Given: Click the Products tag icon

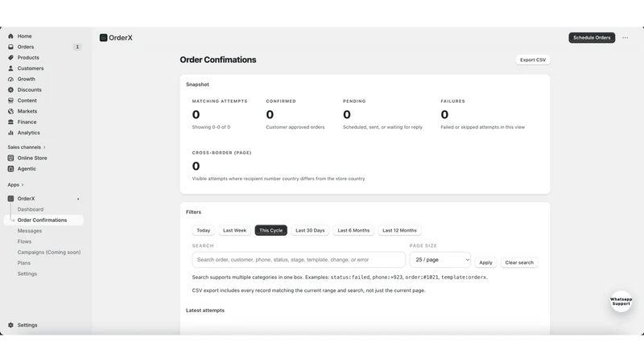Looking at the screenshot, I should (10, 57).
